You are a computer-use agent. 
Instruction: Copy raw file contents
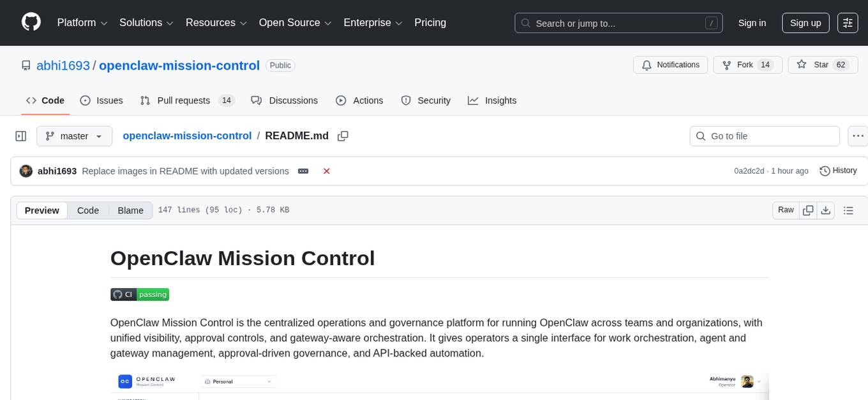coord(808,210)
